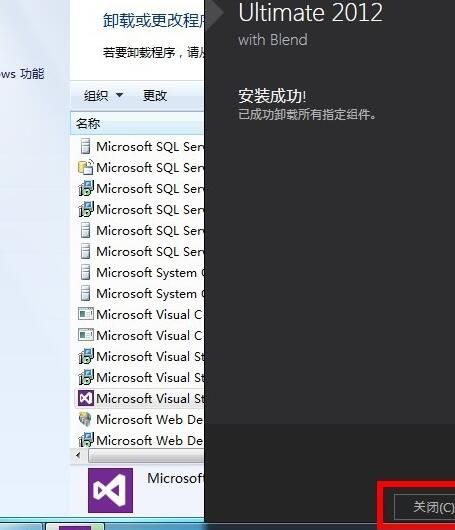
Task: Click the server icon of the first Microsoft System row
Action: (x=86, y=272)
